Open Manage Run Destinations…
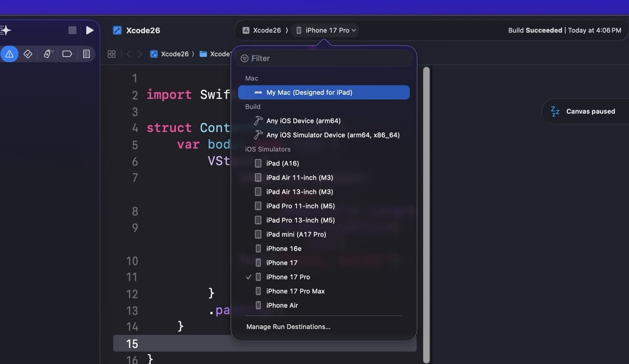 pyautogui.click(x=288, y=327)
